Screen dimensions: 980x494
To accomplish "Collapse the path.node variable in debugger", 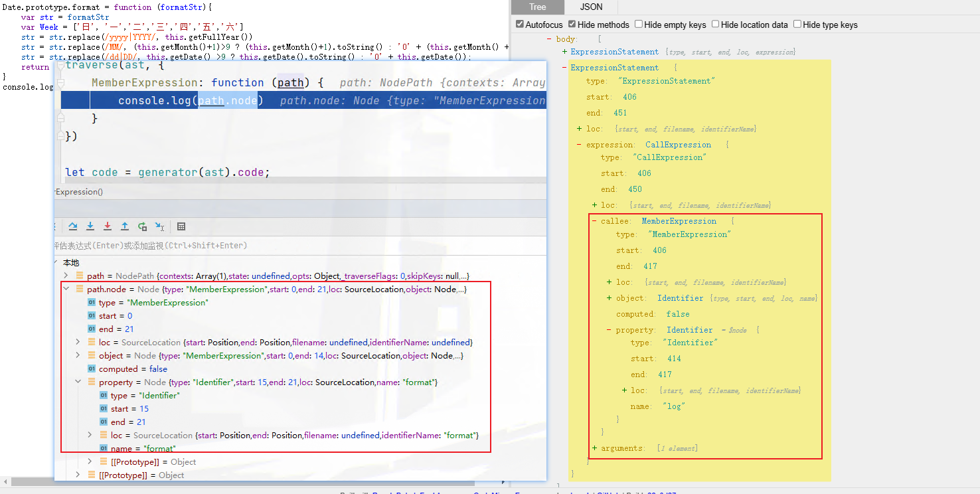I will (x=66, y=289).
